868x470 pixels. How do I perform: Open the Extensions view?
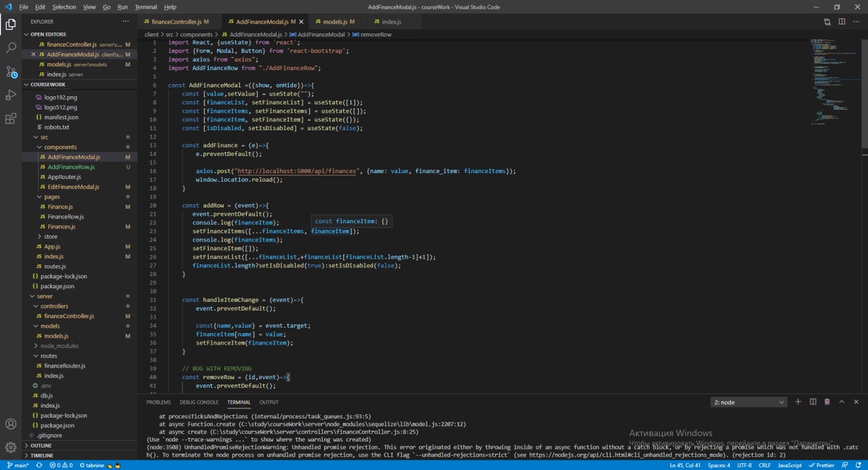pos(11,119)
